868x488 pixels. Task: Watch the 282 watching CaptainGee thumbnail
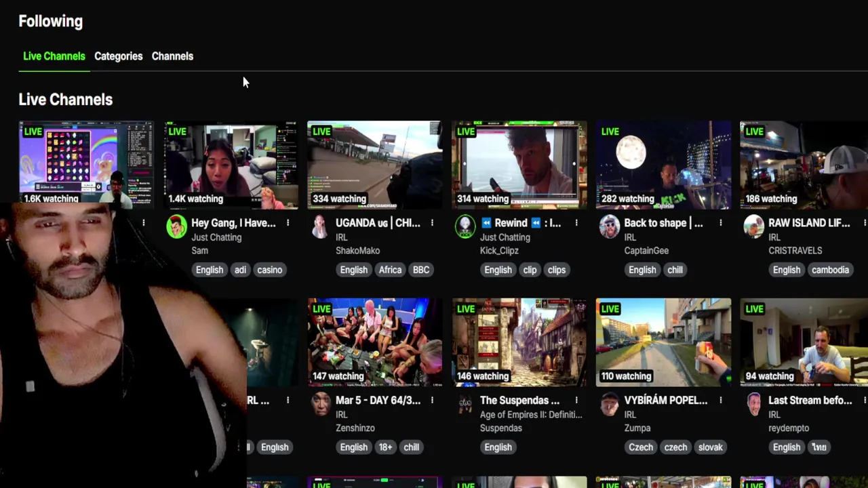click(x=664, y=165)
